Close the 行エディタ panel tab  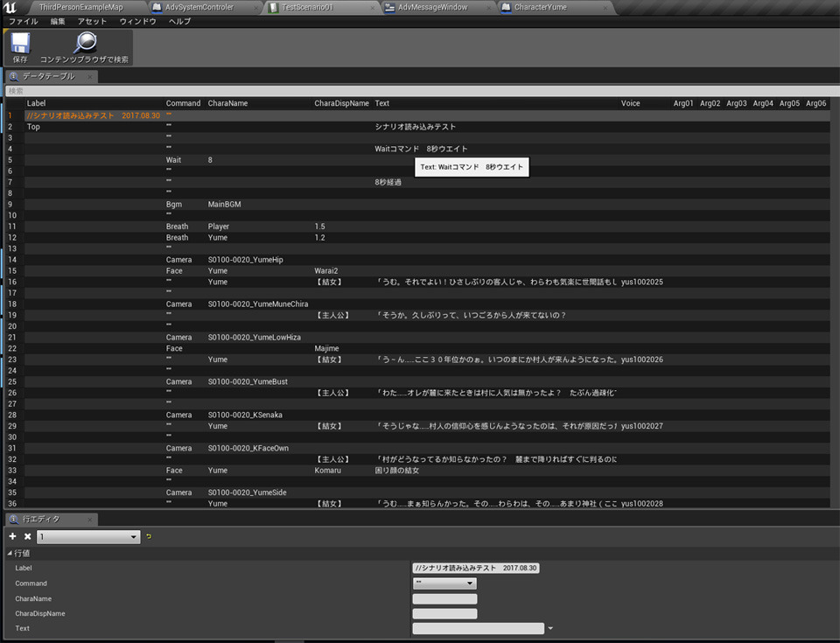[x=89, y=520]
